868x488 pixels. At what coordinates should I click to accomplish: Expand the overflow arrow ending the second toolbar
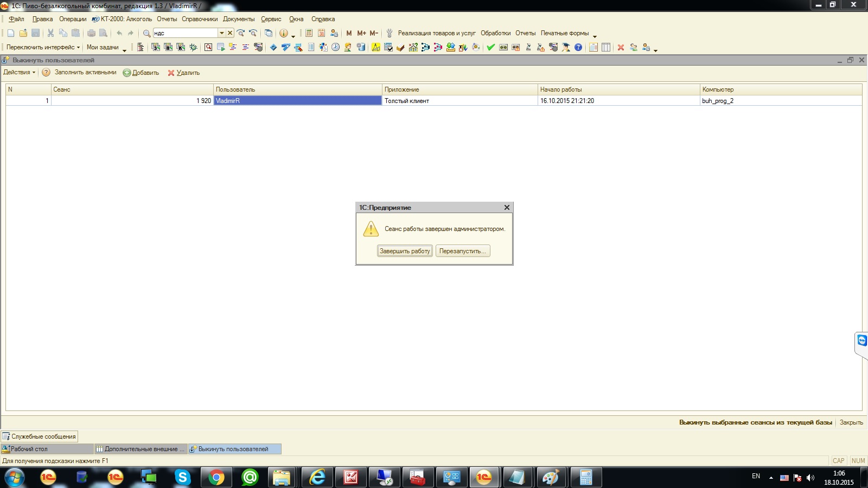655,50
